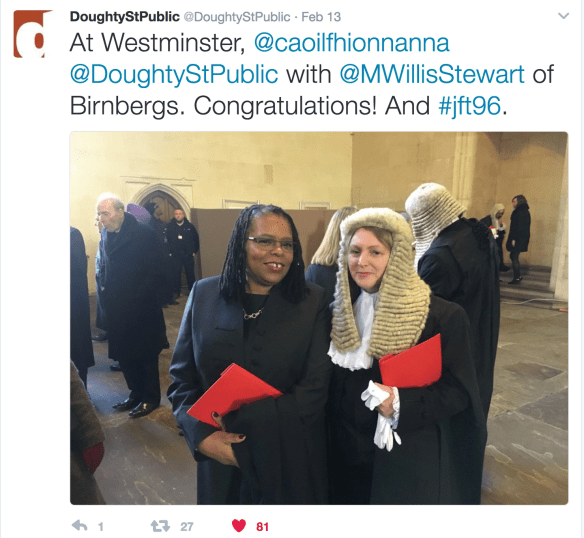Viewport: 584px width, 538px height.
Task: Click the 'Birnbergs. Congratulations!' tweet text
Action: [223, 106]
